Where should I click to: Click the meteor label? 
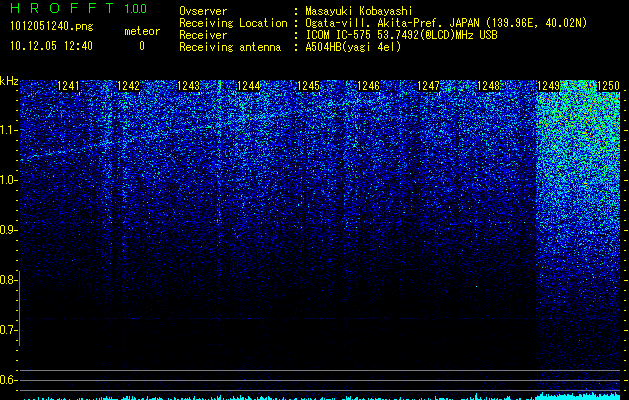click(142, 31)
